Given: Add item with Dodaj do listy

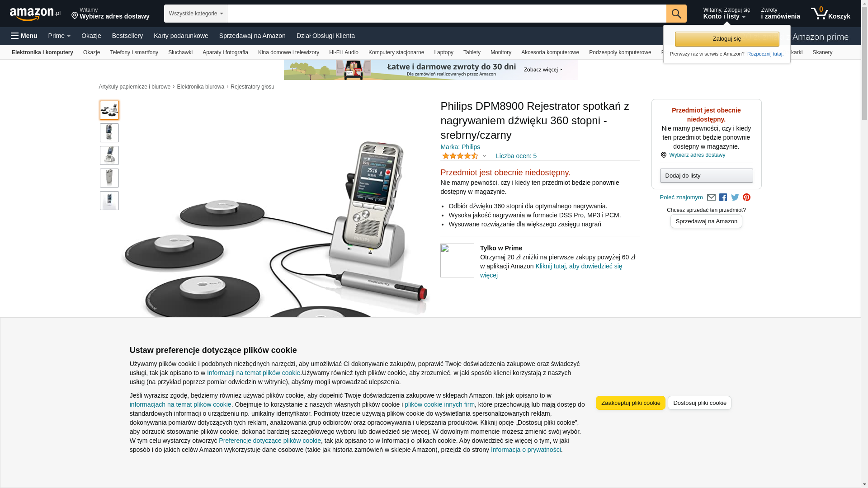Looking at the screenshot, I should pos(706,176).
